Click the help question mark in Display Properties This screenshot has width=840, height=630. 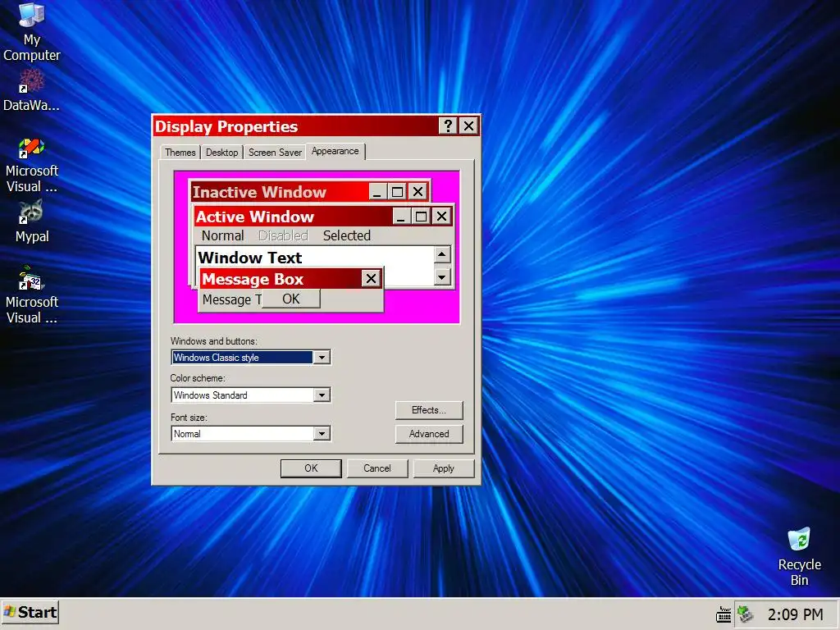[x=448, y=126]
